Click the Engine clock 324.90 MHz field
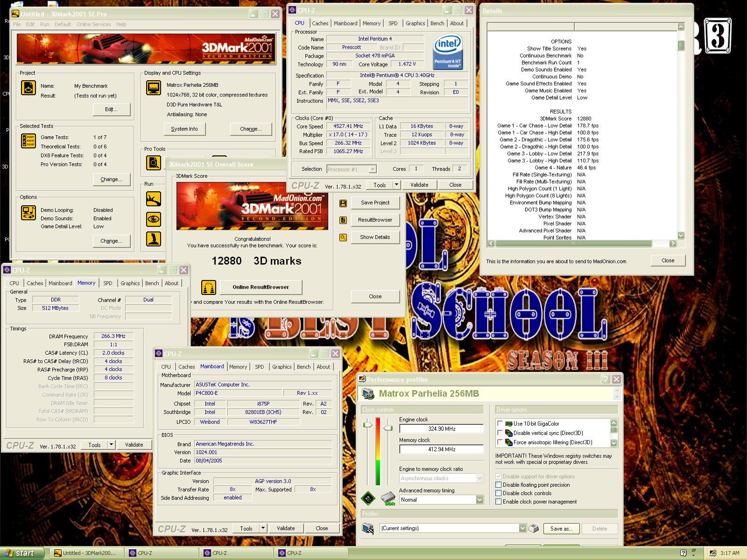The width and height of the screenshot is (747, 560). [441, 429]
